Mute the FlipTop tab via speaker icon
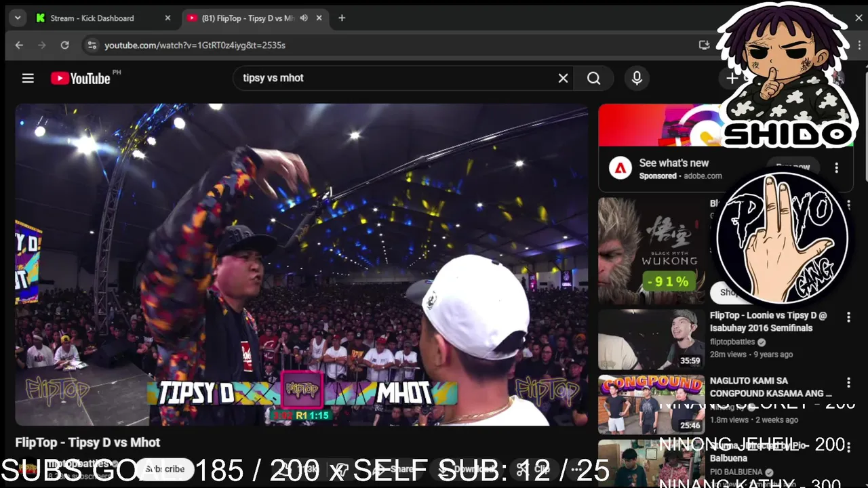Viewport: 868px width, 488px height. (304, 18)
